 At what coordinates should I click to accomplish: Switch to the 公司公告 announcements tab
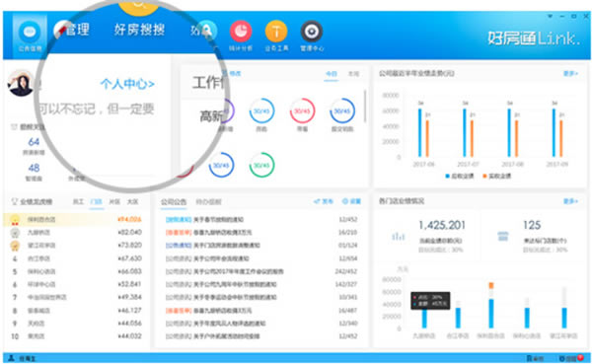point(174,202)
